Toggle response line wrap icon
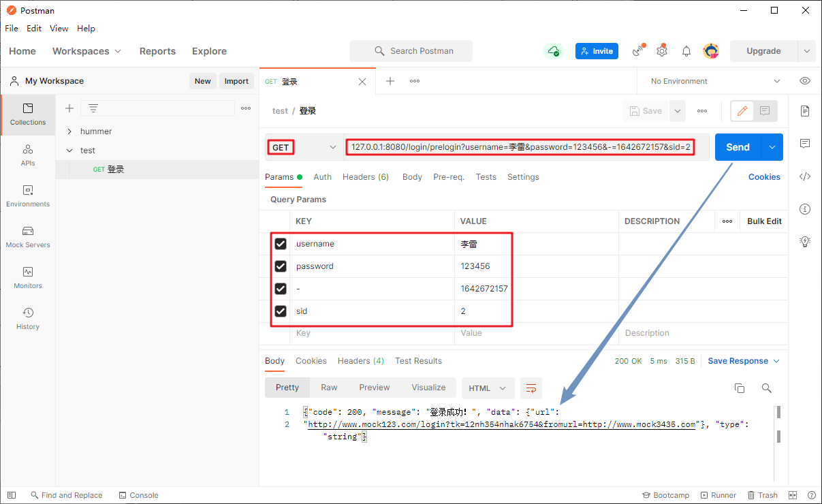This screenshot has width=822, height=504. (x=531, y=388)
